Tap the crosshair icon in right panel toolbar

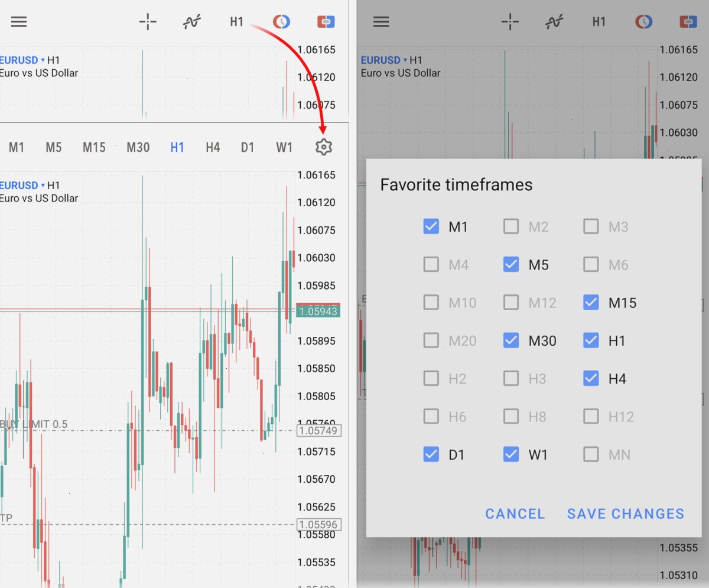tap(510, 22)
